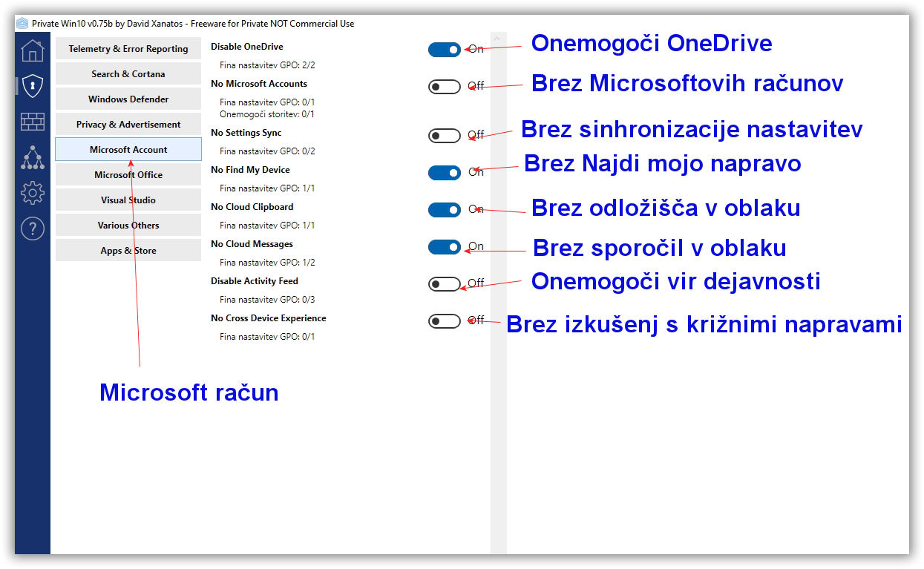
Task: Open the Apps & Store category
Action: coord(128,251)
